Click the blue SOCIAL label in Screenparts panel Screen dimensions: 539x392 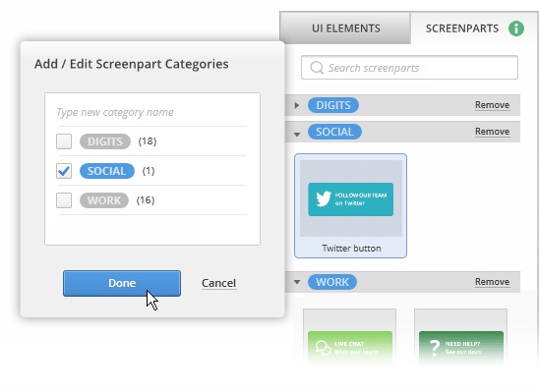(x=334, y=132)
